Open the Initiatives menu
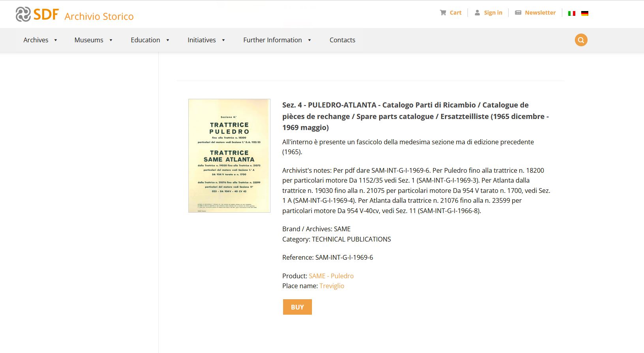 click(201, 40)
